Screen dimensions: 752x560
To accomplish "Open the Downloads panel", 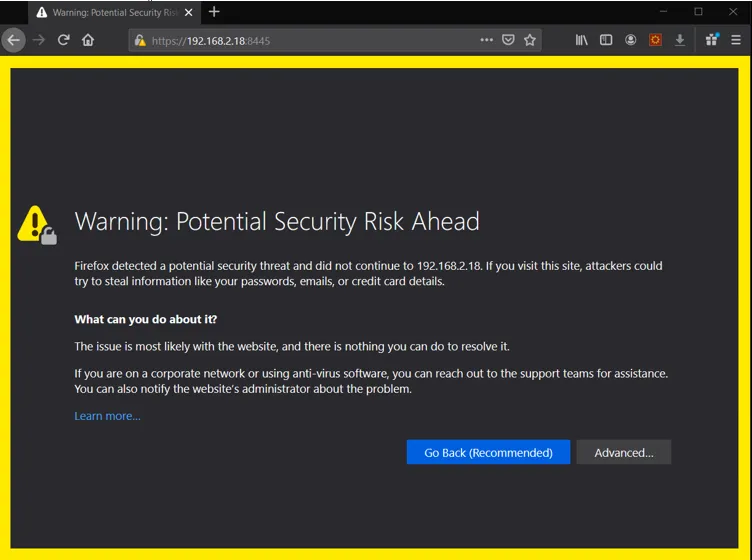I will pyautogui.click(x=680, y=40).
